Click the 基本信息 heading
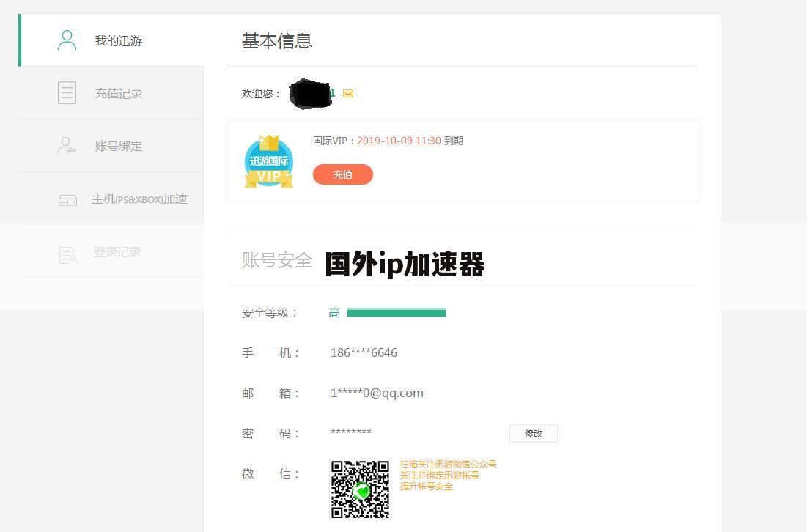Image resolution: width=807 pixels, height=532 pixels. coord(277,40)
